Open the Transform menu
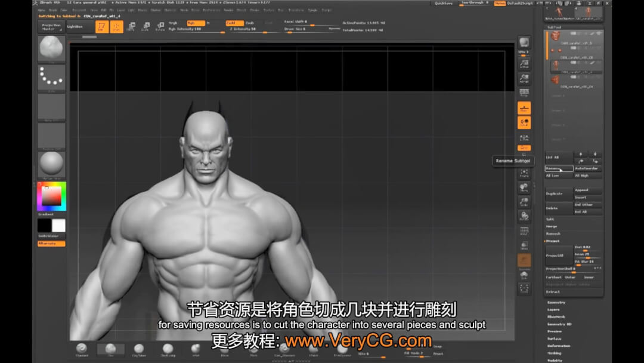 click(296, 10)
